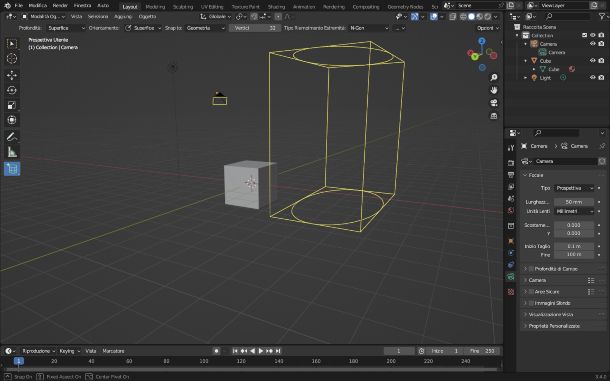Image resolution: width=610 pixels, height=381 pixels.
Task: Enable Immagini Sfondo checkbox
Action: click(531, 303)
